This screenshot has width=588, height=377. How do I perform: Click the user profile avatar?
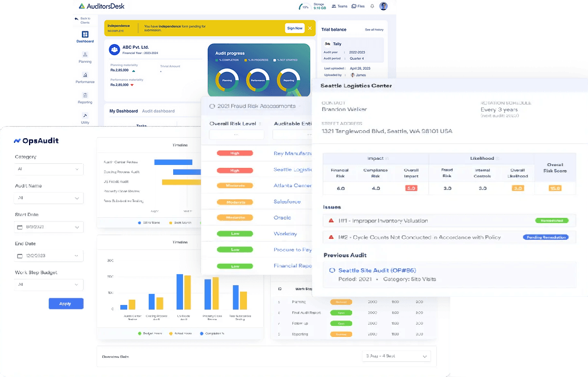click(383, 6)
